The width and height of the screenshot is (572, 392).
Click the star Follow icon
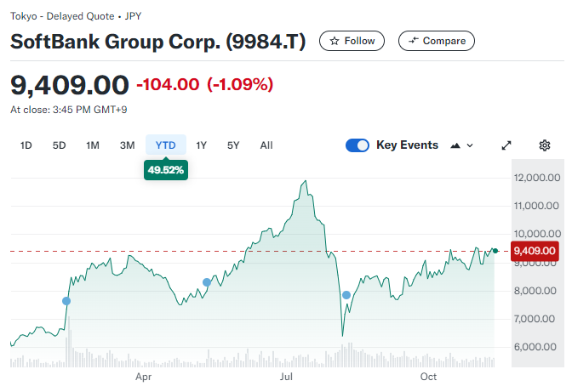335,41
